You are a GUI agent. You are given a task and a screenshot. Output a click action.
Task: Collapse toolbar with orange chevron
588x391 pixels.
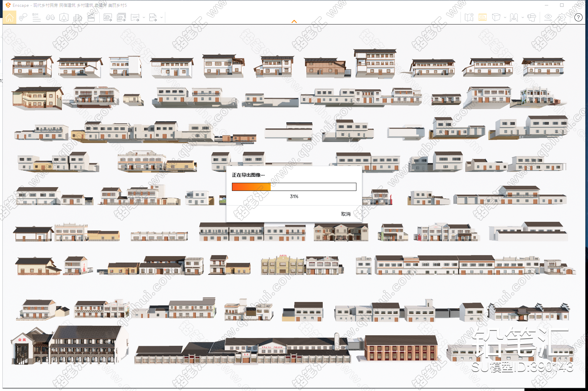(294, 22)
